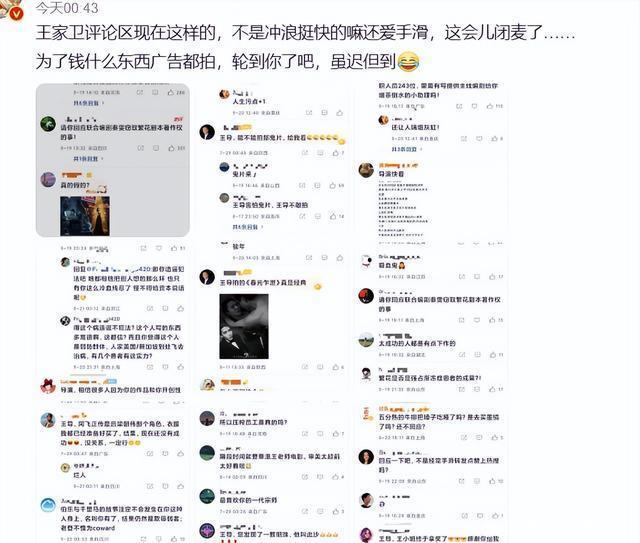Click the thumbs-up icon beside the 286 count
Viewport: 640px width, 543px height.
tap(171, 93)
